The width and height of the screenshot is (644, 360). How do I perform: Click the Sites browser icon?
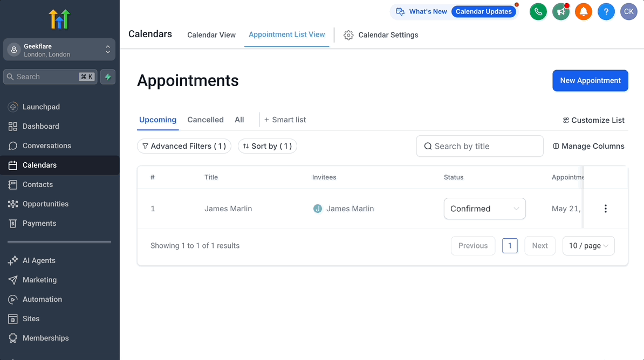point(13,319)
